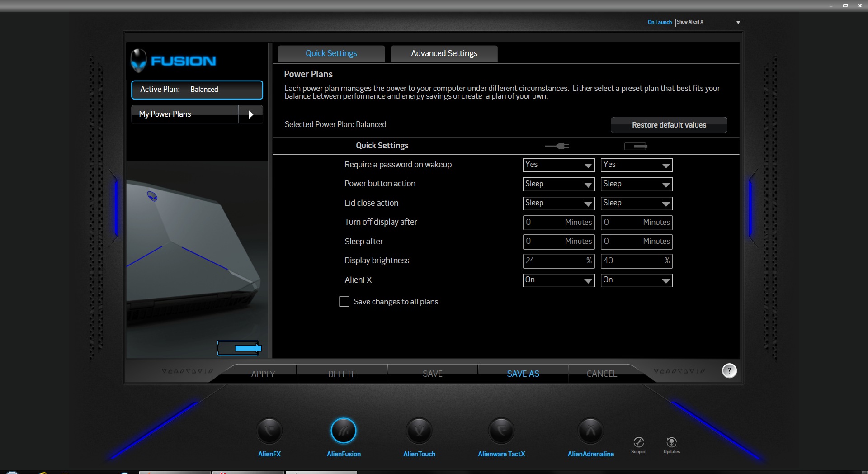Open the AlienTouch module icon
This screenshot has width=868, height=474.
[x=419, y=431]
